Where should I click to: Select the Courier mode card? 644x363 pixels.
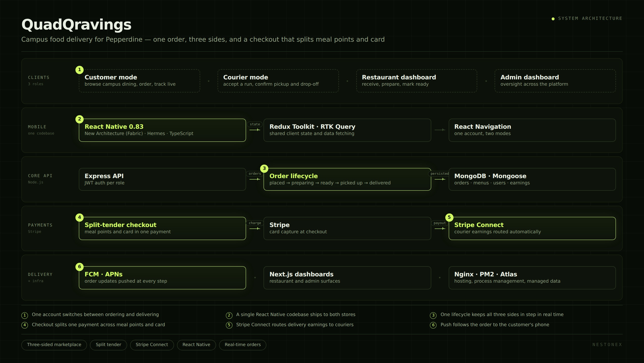278,81
